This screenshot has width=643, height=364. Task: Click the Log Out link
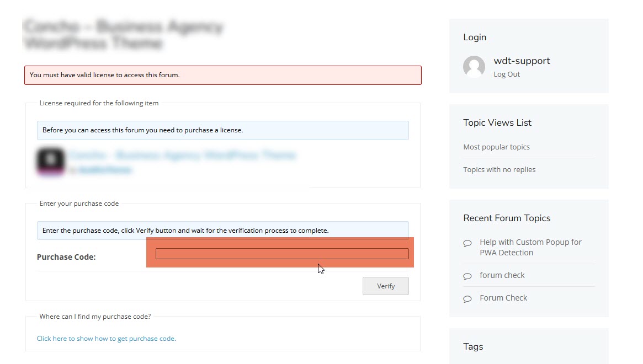507,74
